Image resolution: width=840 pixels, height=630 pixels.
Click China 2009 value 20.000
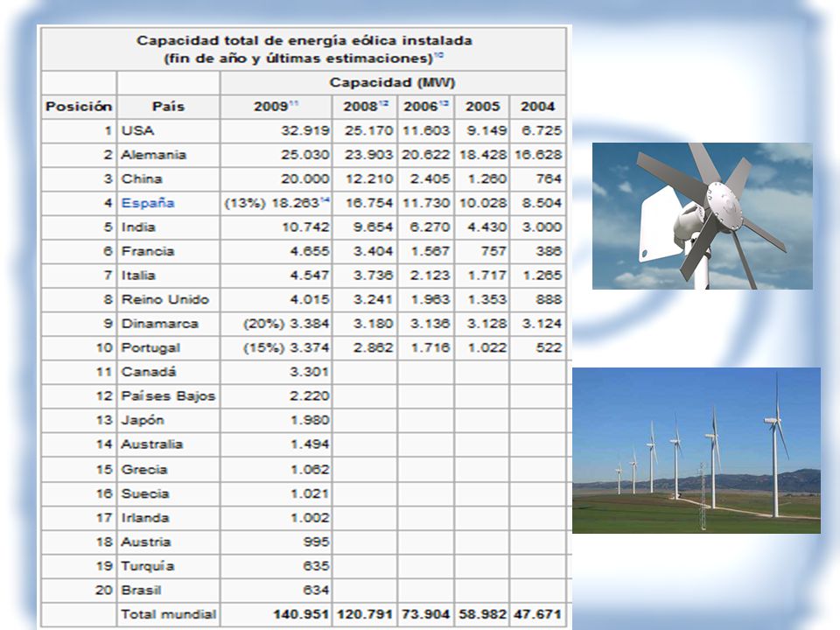coord(305,178)
